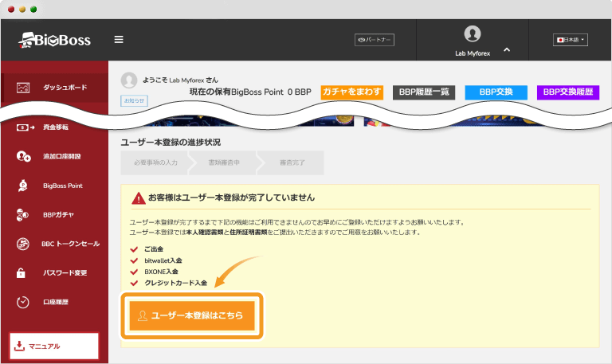Screen dimensions: 612x364
Task: Click the 口座履歴 clock icon
Action: click(22, 302)
